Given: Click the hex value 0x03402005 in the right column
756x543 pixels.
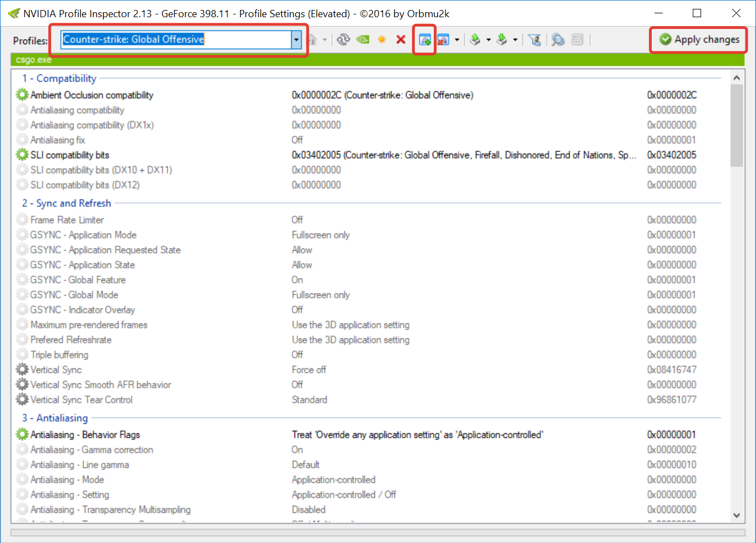Looking at the screenshot, I should (x=672, y=155).
